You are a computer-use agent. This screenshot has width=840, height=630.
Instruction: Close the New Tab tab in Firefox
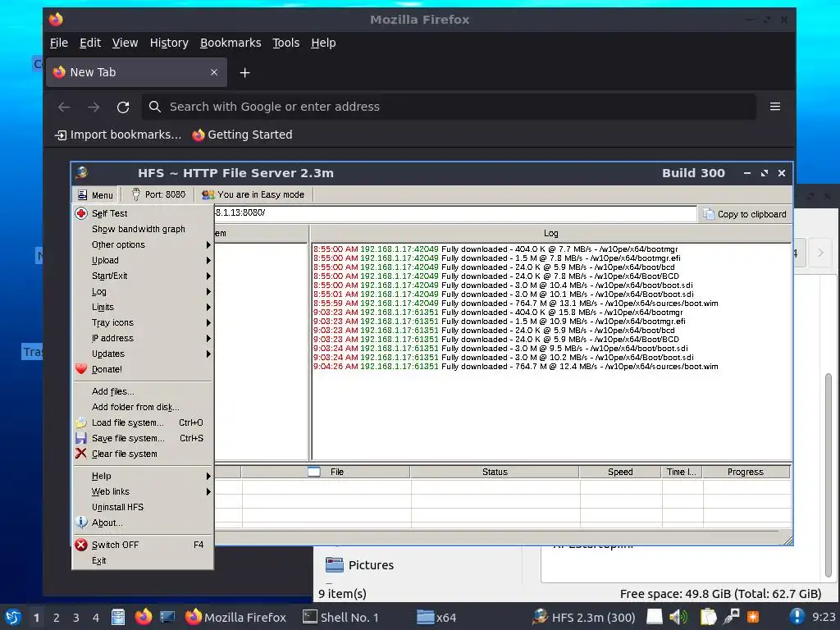click(214, 72)
